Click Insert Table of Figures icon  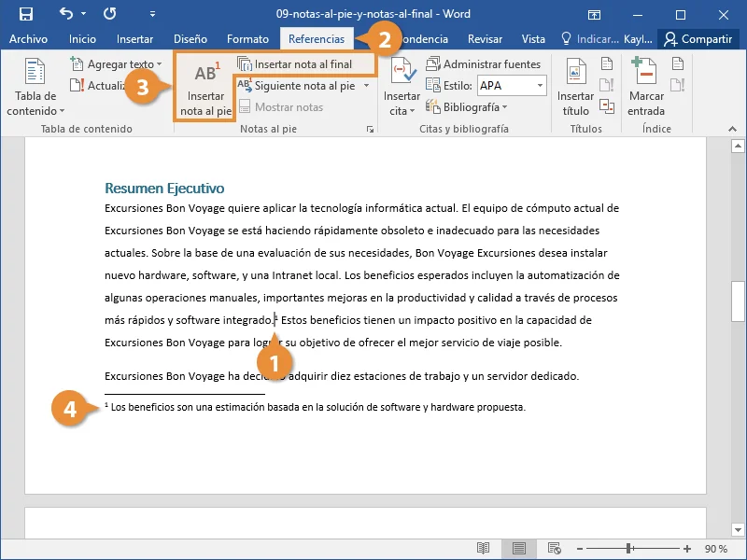(606, 63)
